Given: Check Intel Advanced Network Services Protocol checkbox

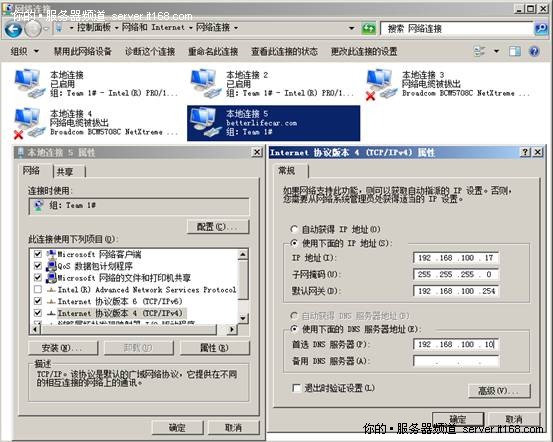Looking at the screenshot, I should click(x=38, y=290).
